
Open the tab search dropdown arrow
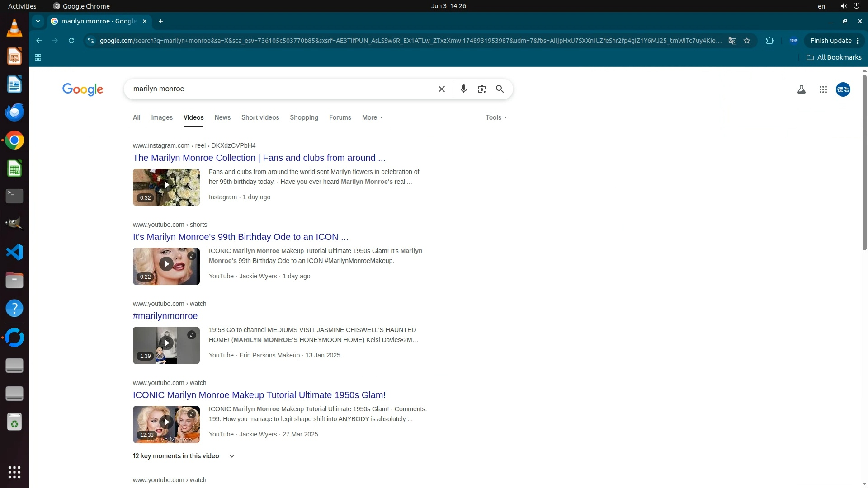click(x=38, y=21)
